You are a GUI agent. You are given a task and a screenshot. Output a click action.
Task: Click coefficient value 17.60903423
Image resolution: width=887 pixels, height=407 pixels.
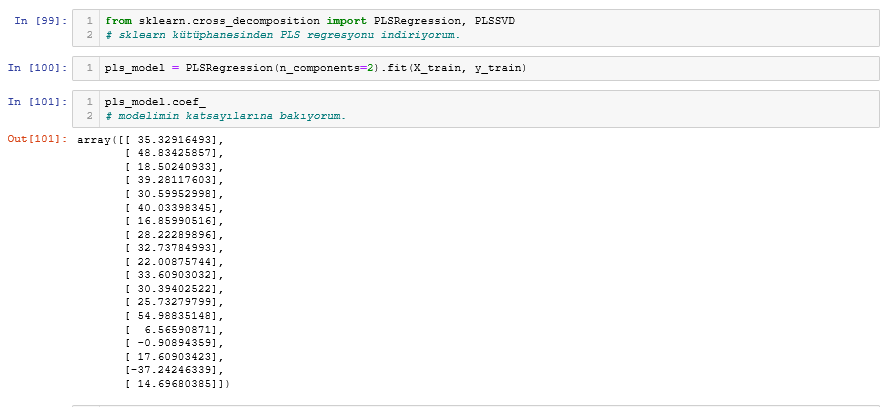coord(176,357)
